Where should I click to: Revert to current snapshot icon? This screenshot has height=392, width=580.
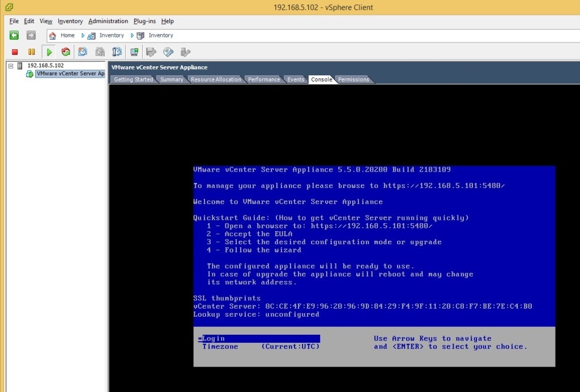pos(100,52)
